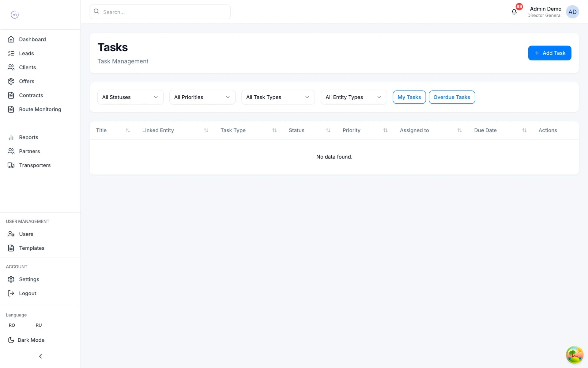This screenshot has width=588, height=368.
Task: Click the Title column header
Action: 101,130
